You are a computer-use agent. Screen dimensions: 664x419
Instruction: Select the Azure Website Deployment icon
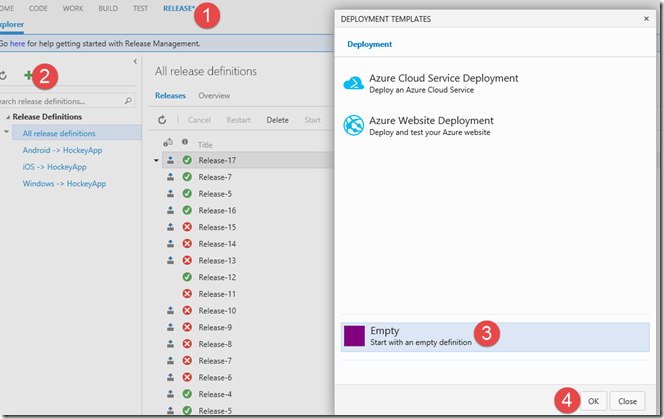(354, 125)
